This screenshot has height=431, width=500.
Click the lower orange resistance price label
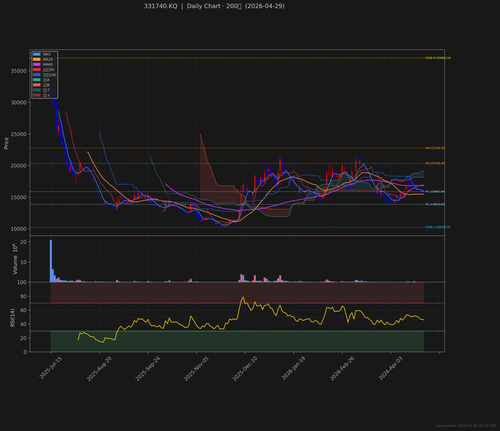(x=435, y=163)
